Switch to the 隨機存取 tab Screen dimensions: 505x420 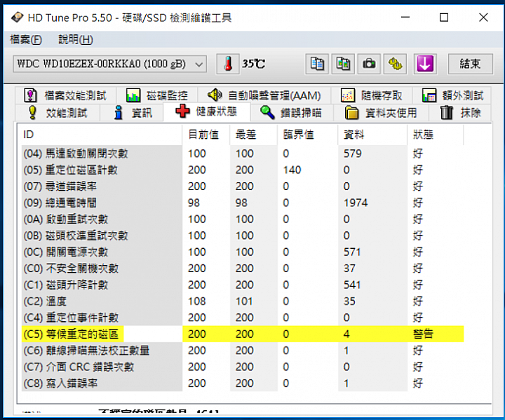tap(371, 95)
